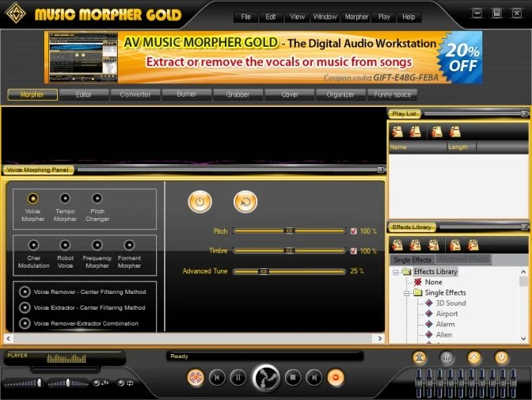Switch to the Editor module
The height and width of the screenshot is (400, 532).
click(84, 94)
